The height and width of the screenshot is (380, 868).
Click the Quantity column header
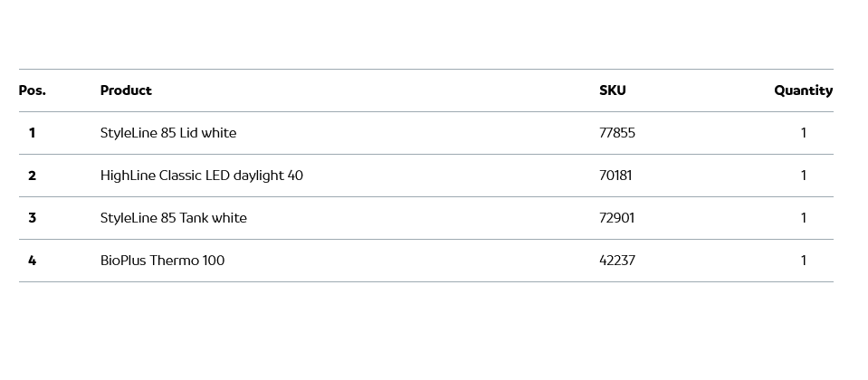click(803, 90)
